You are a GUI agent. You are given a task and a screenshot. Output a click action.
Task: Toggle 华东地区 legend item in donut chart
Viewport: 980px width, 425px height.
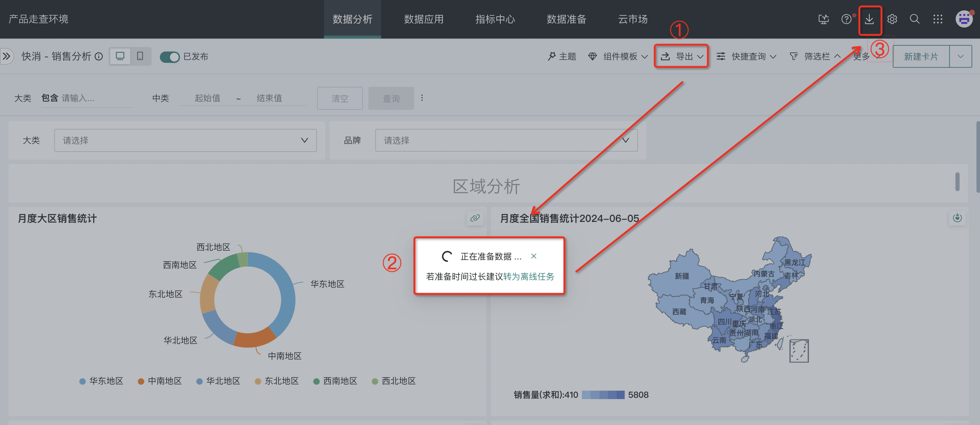click(101, 381)
